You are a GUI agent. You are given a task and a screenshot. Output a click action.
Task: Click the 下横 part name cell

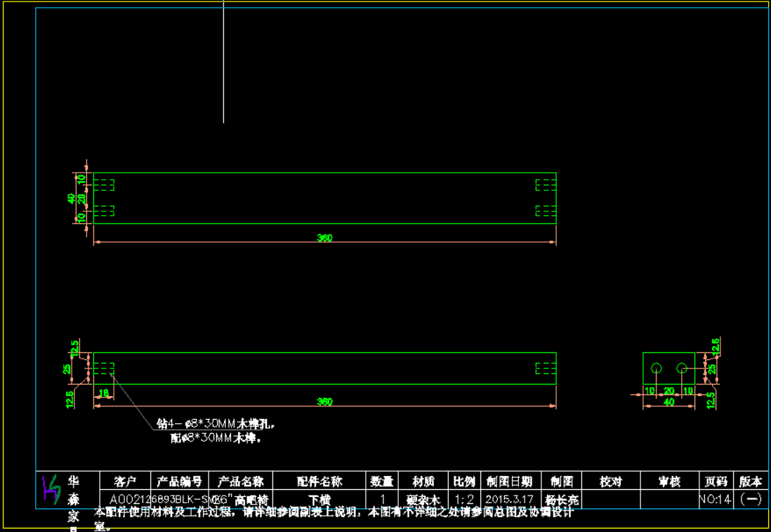pyautogui.click(x=319, y=500)
